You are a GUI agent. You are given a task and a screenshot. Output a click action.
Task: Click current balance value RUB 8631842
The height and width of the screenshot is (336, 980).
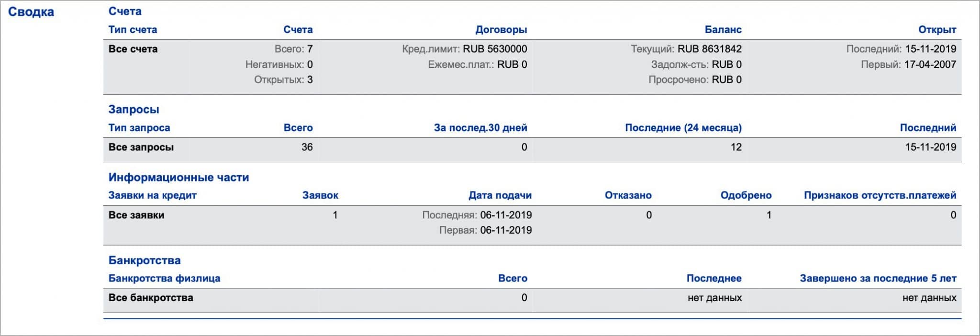710,49
